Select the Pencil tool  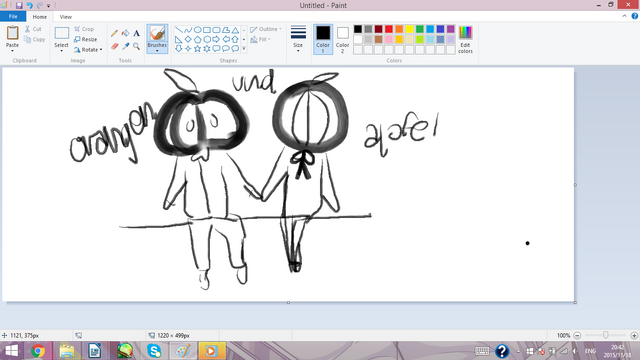tap(115, 33)
